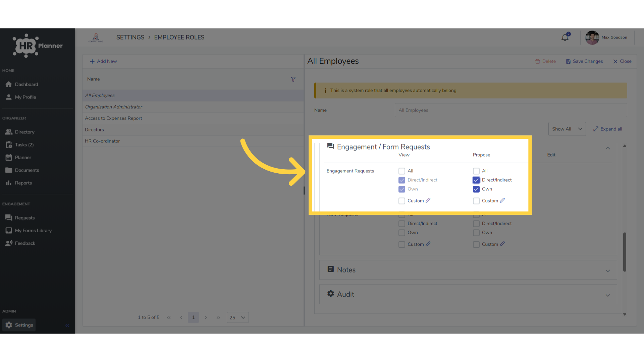Image resolution: width=644 pixels, height=362 pixels.
Task: Go to the previous page of roles
Action: [181, 317]
